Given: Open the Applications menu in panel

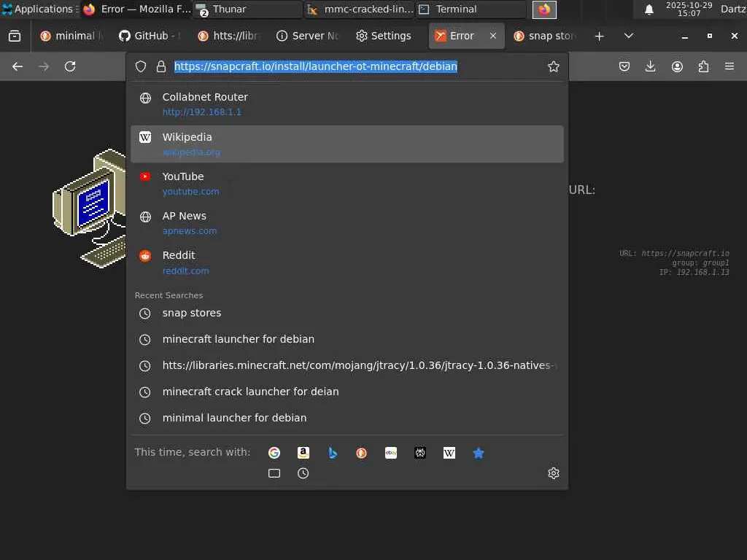Looking at the screenshot, I should (39, 9).
